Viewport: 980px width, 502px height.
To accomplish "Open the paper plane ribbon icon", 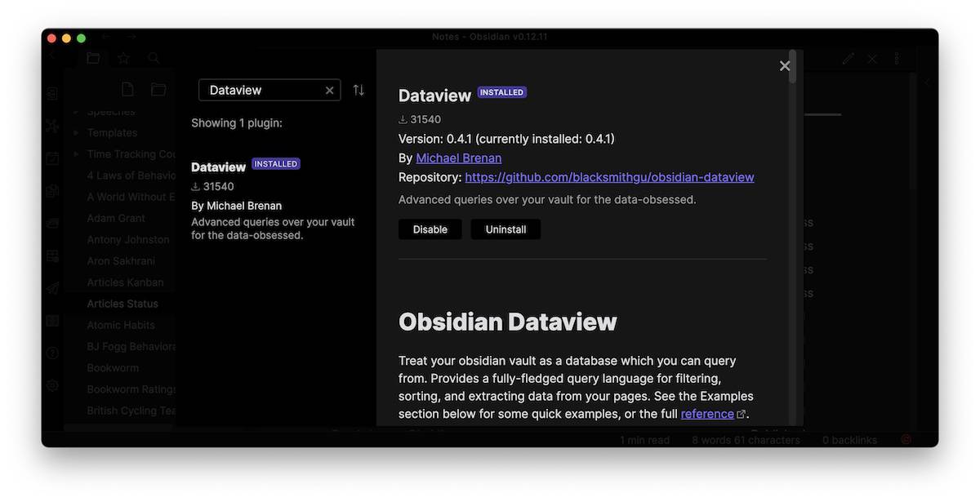I will click(x=52, y=288).
